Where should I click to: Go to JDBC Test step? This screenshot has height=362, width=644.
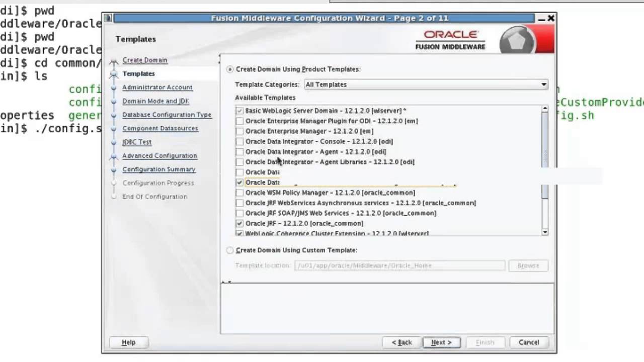[137, 142]
